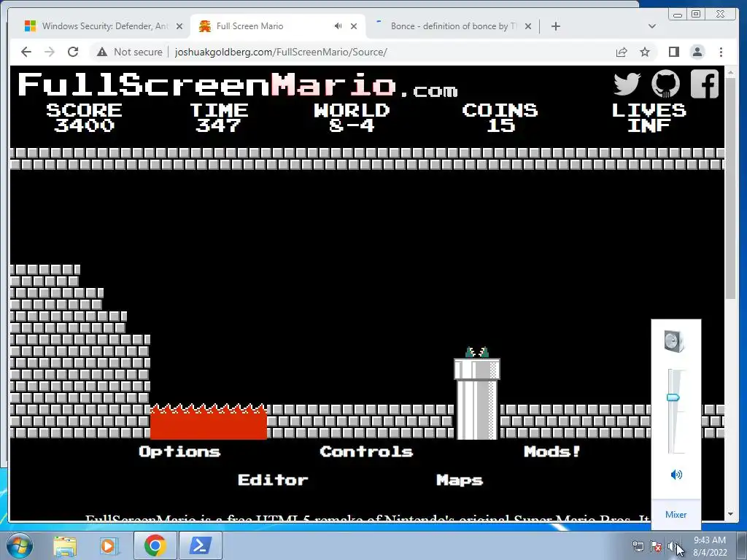Click the WORLD 8-4 indicator
Image resolution: width=747 pixels, height=560 pixels.
pos(352,117)
